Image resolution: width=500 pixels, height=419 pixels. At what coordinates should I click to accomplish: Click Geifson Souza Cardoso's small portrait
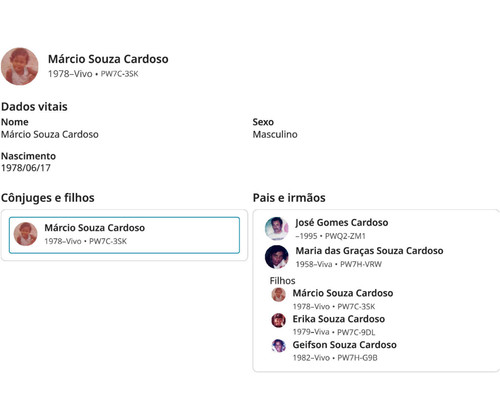[x=278, y=346]
